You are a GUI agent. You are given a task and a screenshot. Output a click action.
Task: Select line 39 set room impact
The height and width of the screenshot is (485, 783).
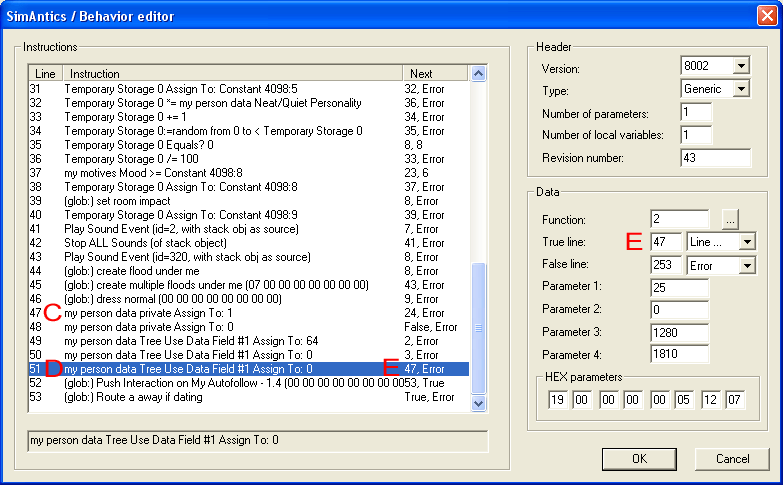click(249, 201)
